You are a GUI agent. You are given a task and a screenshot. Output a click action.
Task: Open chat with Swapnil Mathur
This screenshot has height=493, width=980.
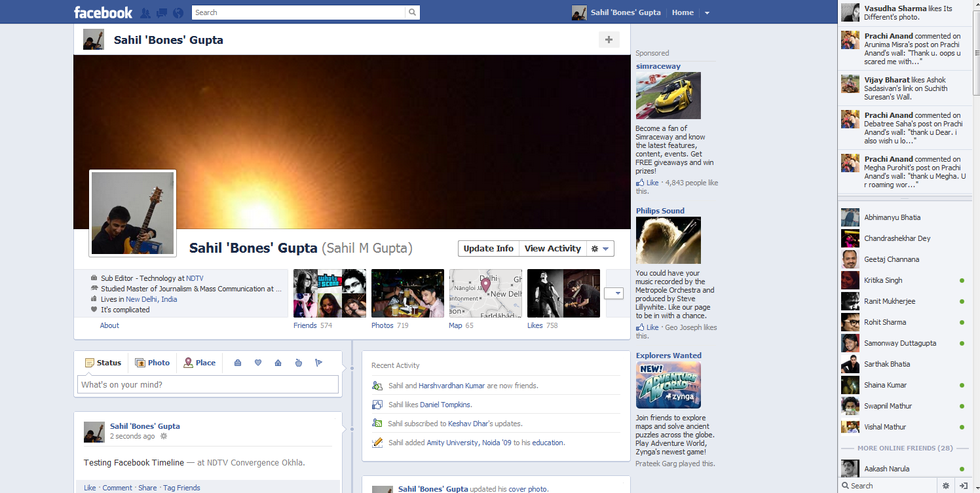[x=904, y=406]
